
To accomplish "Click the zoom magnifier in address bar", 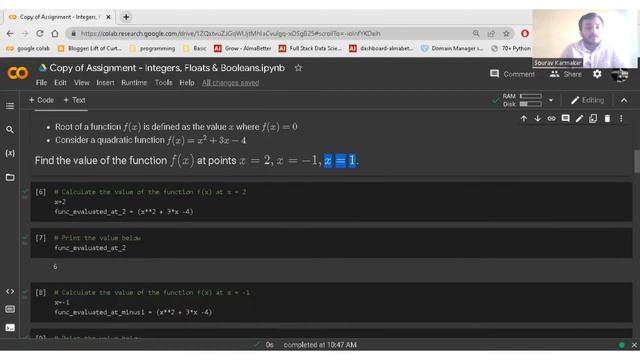I will [x=476, y=33].
